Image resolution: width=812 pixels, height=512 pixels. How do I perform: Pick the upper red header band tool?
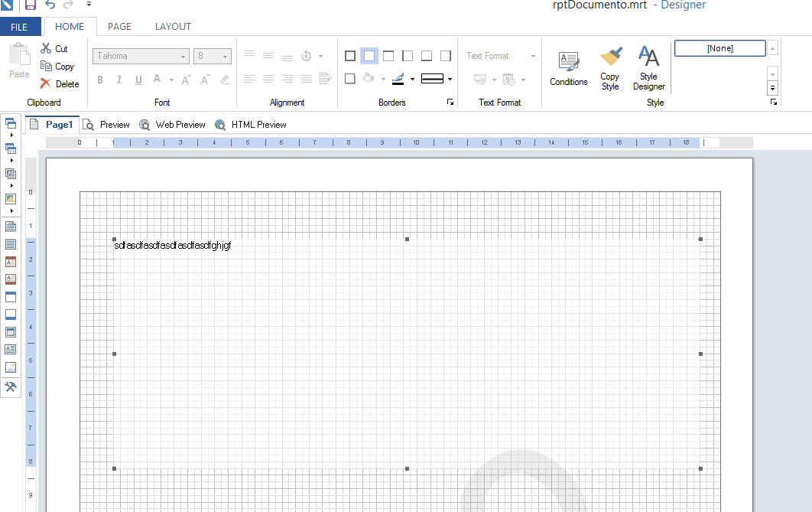click(11, 262)
